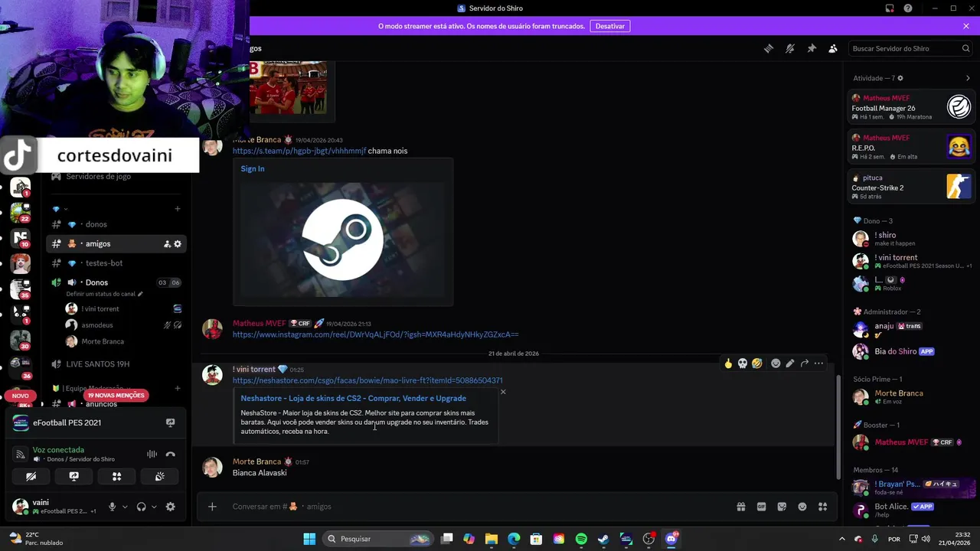Click the Desativar streamer mode button
The image size is (980, 551).
coord(610,26)
